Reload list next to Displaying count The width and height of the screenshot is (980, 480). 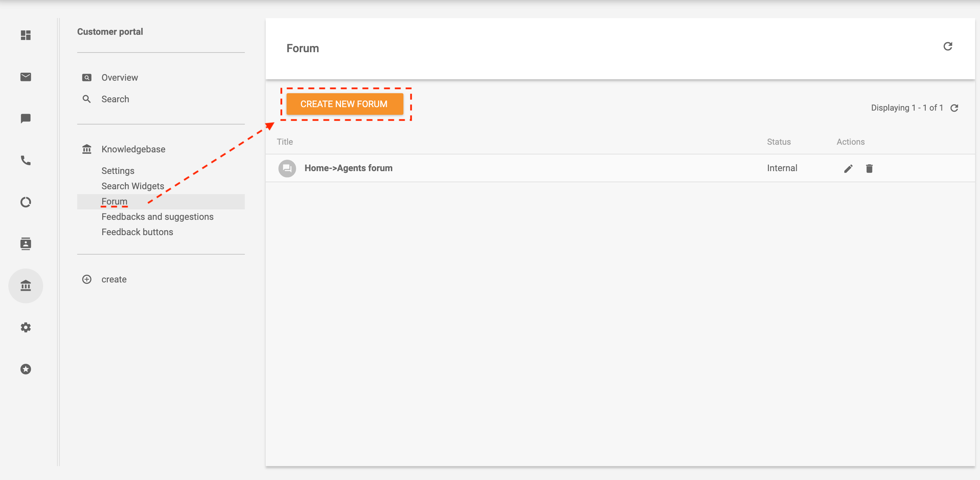954,108
